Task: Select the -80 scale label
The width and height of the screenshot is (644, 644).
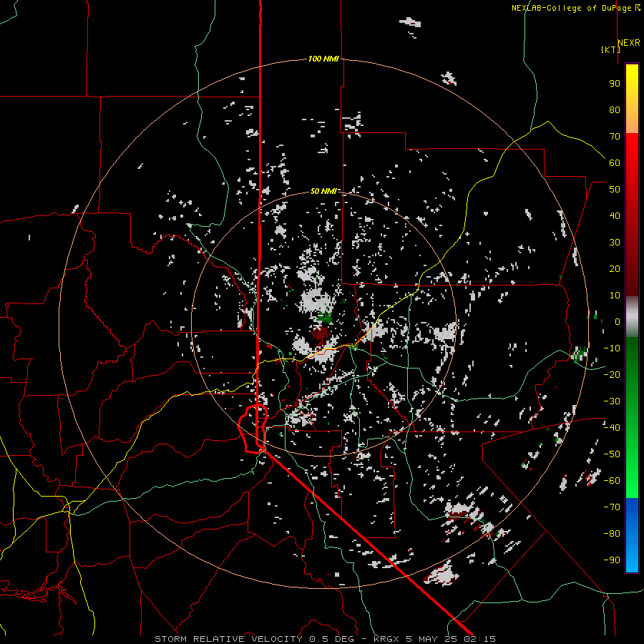Action: pyautogui.click(x=612, y=534)
